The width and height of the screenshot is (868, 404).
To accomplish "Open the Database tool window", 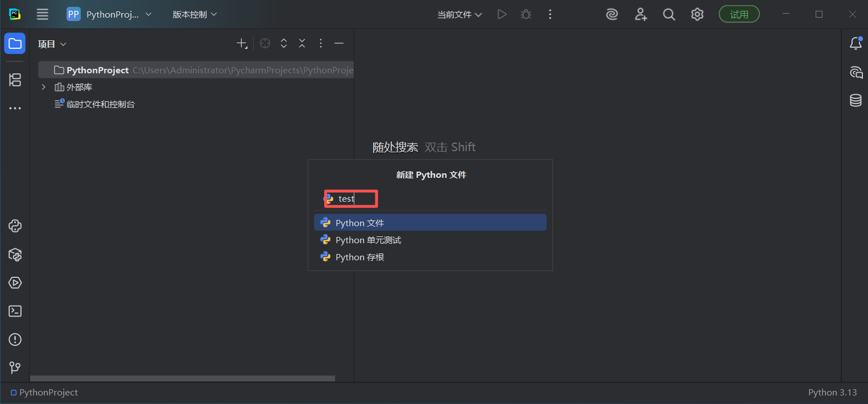I will click(855, 101).
